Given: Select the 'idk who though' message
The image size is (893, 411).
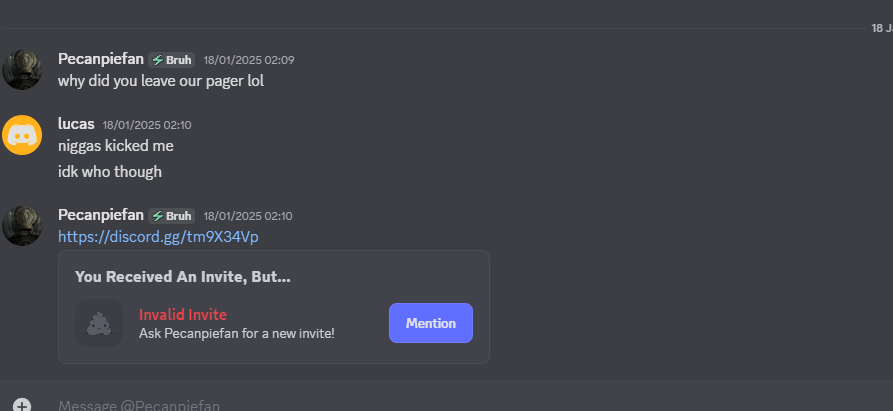Looking at the screenshot, I should tap(110, 171).
